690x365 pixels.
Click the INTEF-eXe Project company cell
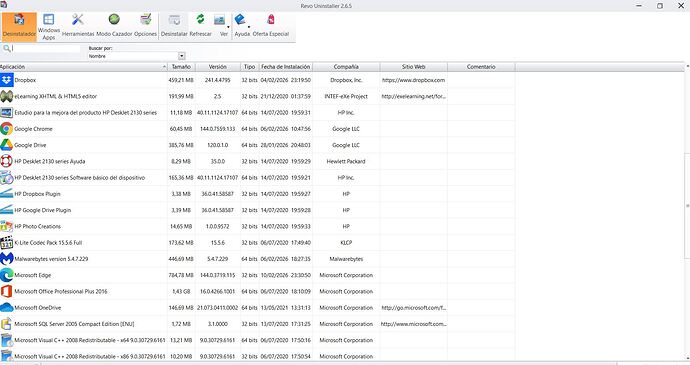[x=346, y=96]
